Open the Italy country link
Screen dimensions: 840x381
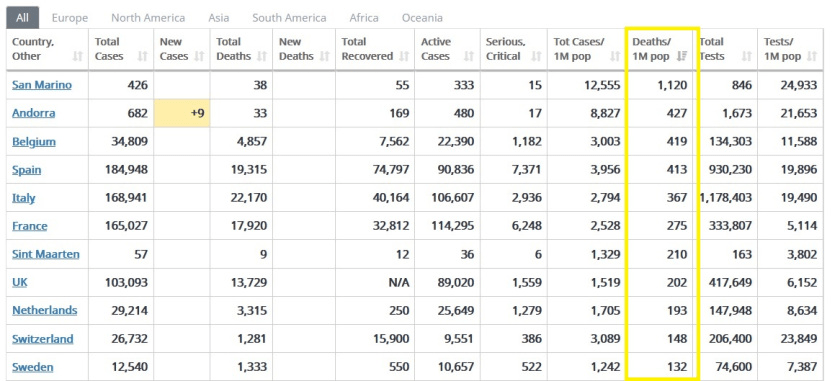click(x=24, y=198)
